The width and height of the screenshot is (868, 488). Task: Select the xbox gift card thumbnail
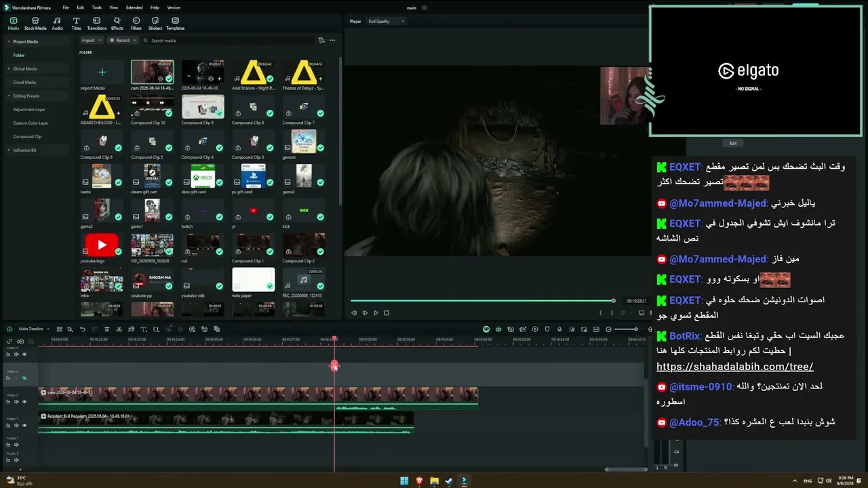point(203,176)
